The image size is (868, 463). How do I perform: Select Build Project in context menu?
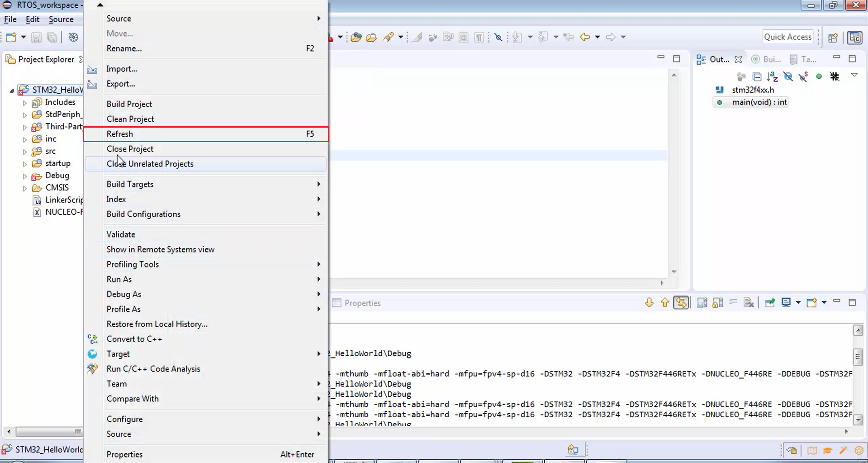(x=206, y=104)
